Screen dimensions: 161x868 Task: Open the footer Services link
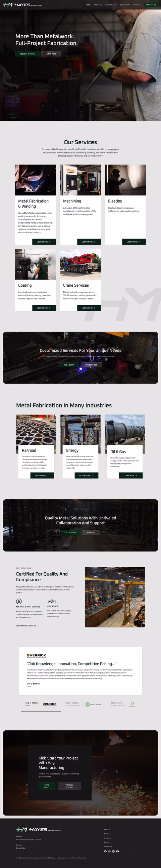tap(107, 834)
